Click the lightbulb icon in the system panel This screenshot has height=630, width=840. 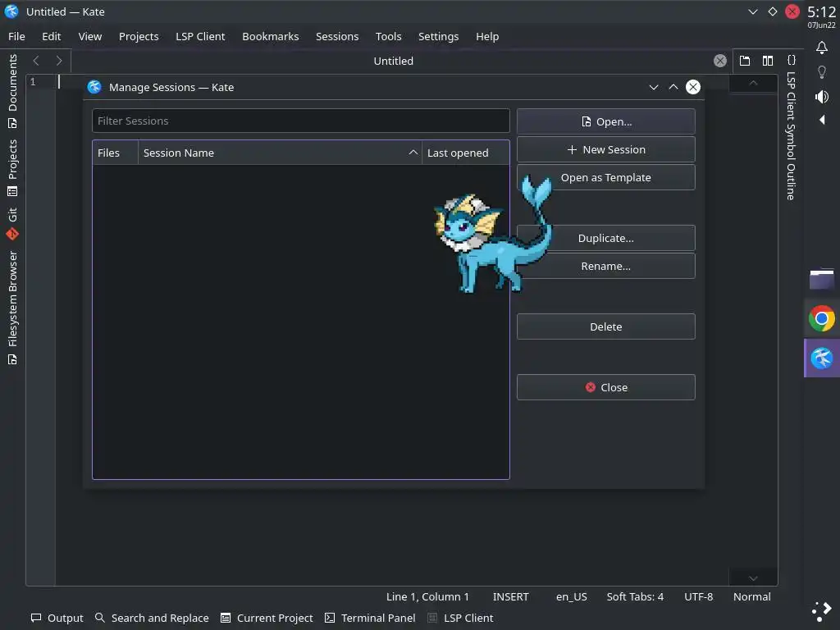tap(822, 72)
